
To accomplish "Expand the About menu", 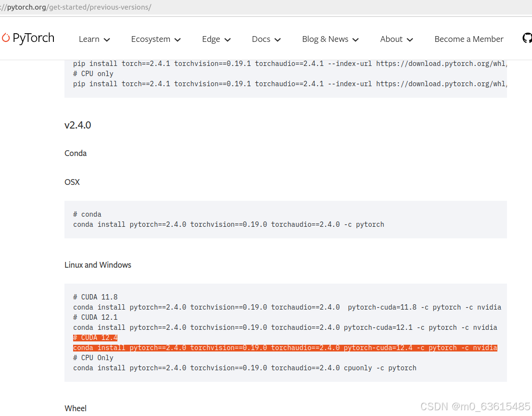I will pyautogui.click(x=396, y=39).
